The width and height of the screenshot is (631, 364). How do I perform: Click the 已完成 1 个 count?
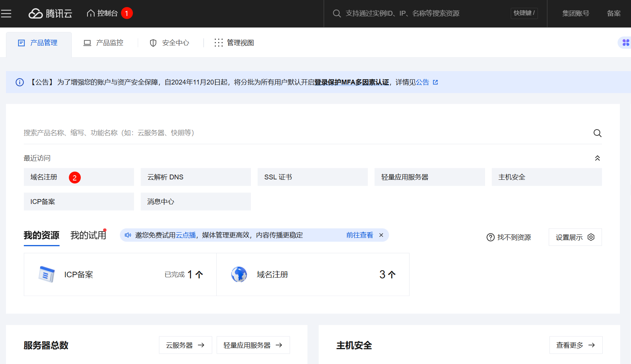(x=184, y=275)
